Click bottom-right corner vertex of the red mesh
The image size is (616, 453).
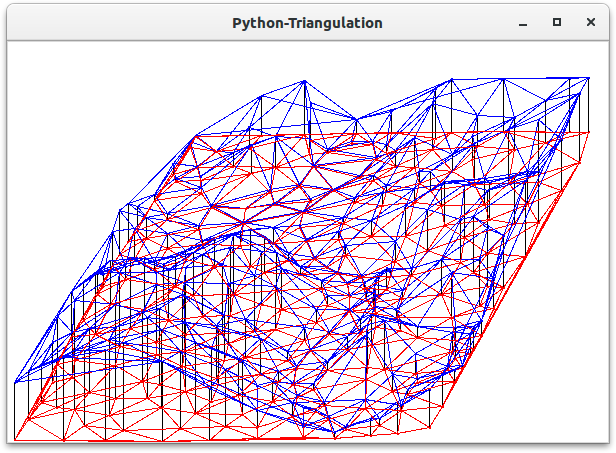click(x=430, y=431)
